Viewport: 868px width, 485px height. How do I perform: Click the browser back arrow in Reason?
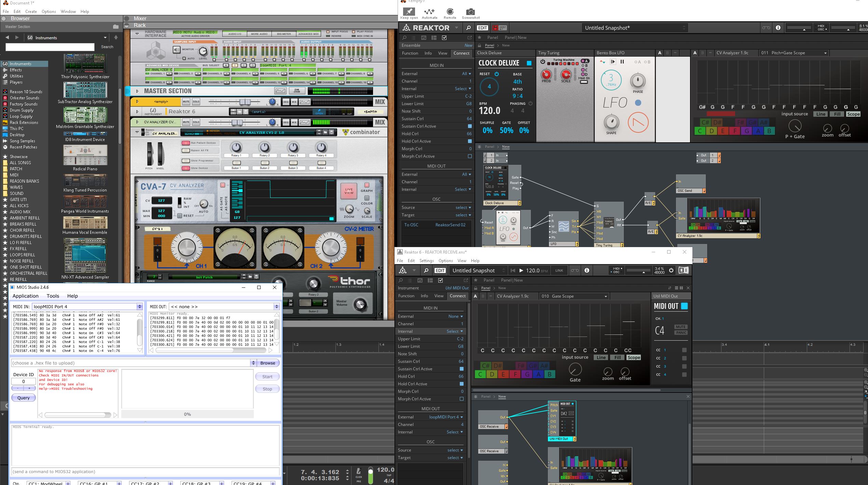[x=7, y=38]
